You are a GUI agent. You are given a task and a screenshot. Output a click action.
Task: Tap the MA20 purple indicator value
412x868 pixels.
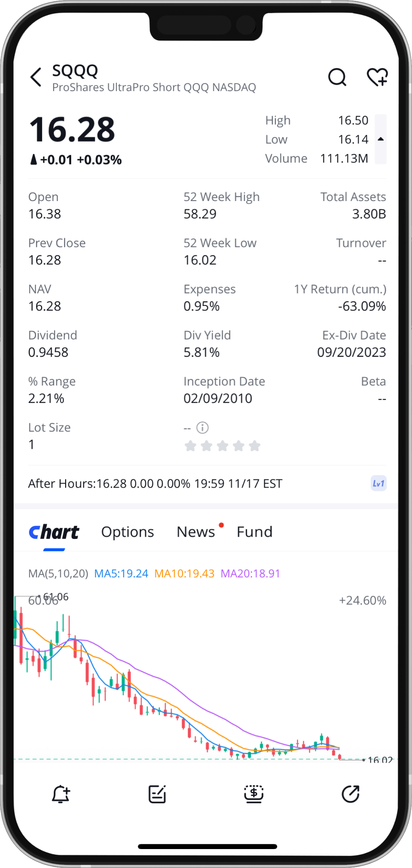(x=250, y=574)
